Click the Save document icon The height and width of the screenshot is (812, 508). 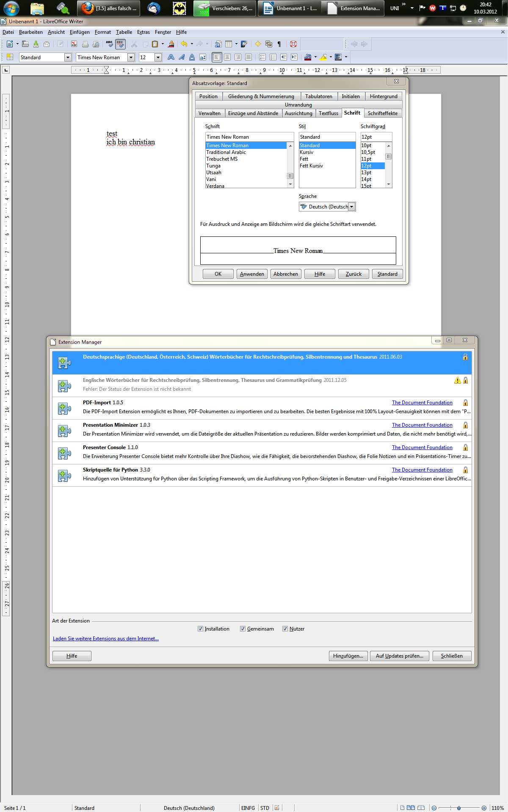pyautogui.click(x=36, y=44)
